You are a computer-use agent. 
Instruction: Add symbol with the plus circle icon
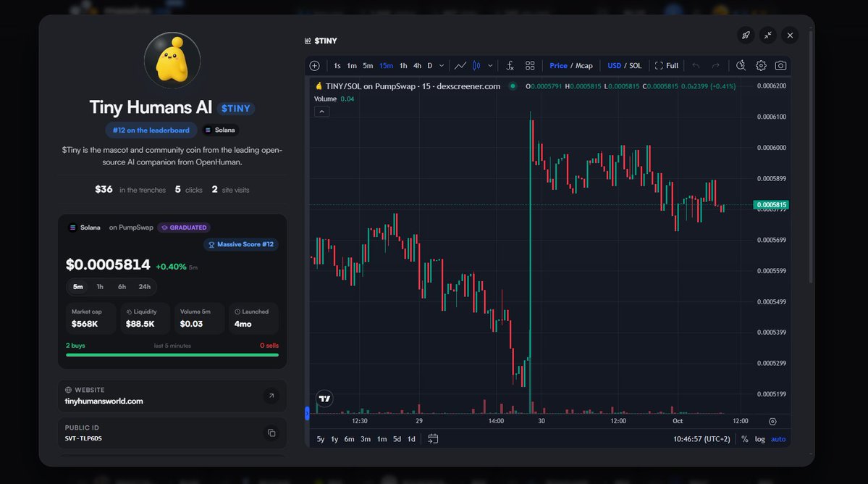tap(314, 66)
